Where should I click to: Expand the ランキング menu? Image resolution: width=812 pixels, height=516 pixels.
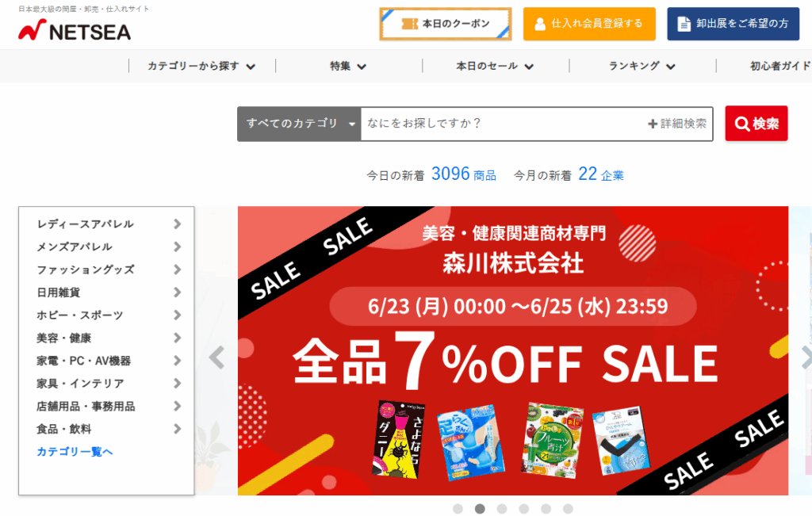[x=642, y=67]
